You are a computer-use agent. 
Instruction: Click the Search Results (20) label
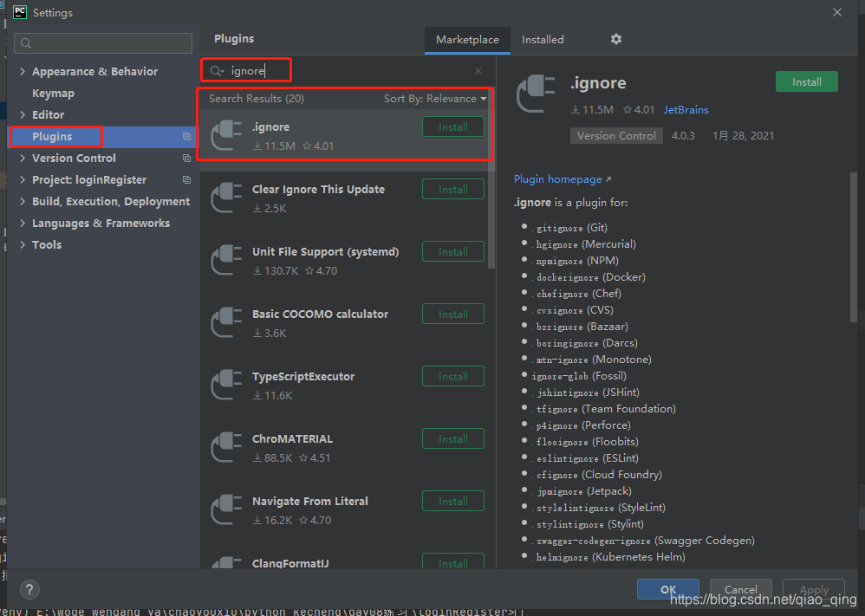256,99
